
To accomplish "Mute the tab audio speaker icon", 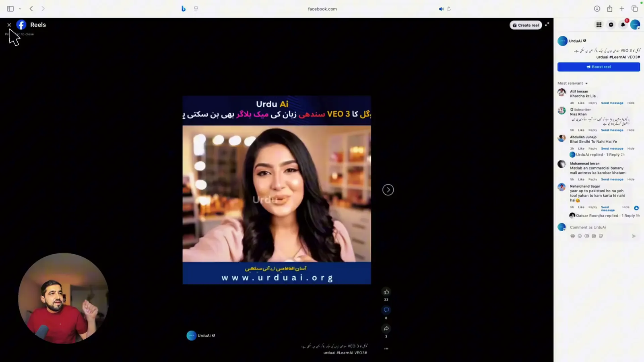I will 441,9.
